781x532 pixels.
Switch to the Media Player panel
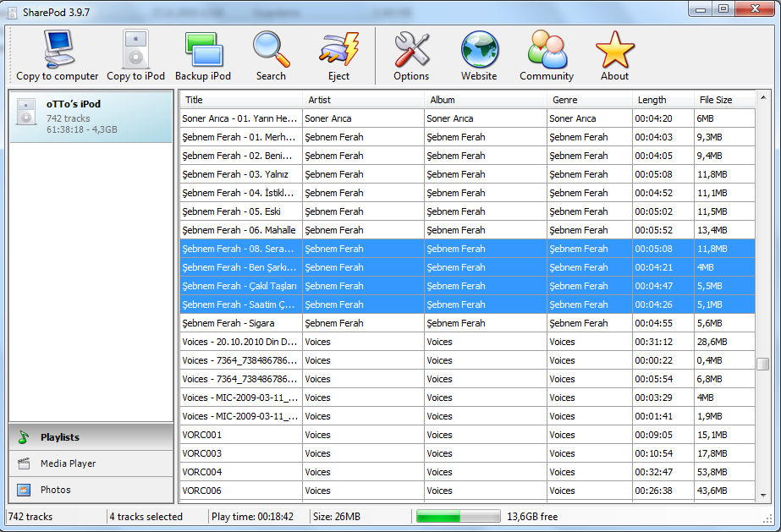[91, 463]
